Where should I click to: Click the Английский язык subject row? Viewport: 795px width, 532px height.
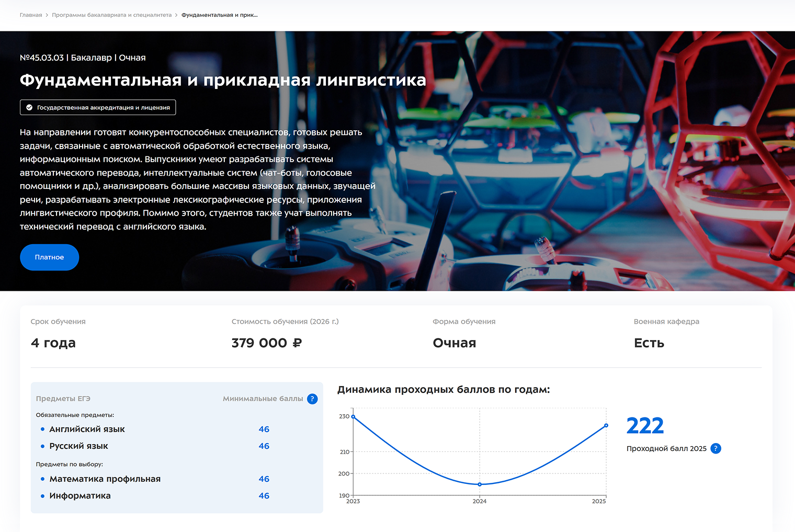(87, 429)
